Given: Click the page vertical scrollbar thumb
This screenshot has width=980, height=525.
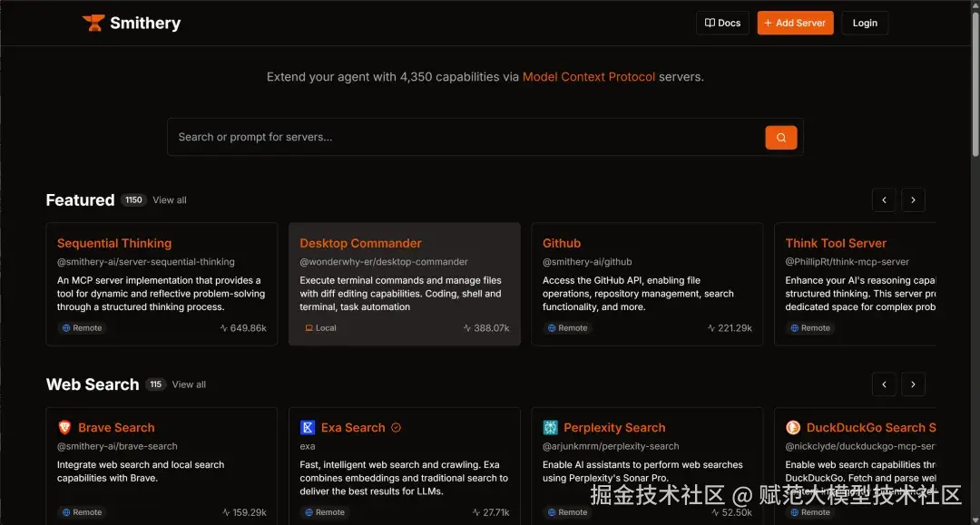Looking at the screenshot, I should click(975, 84).
